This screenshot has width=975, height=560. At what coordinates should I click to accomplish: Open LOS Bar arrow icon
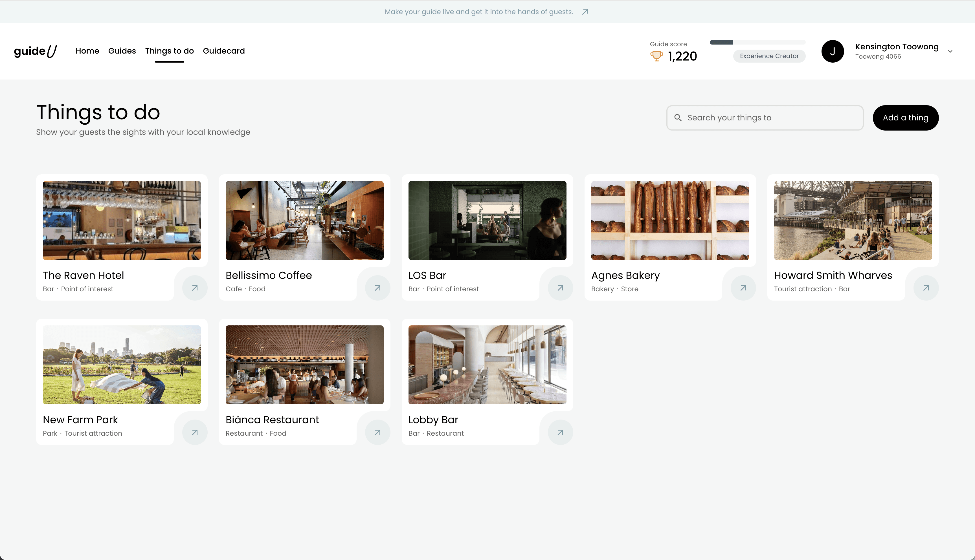coord(560,288)
